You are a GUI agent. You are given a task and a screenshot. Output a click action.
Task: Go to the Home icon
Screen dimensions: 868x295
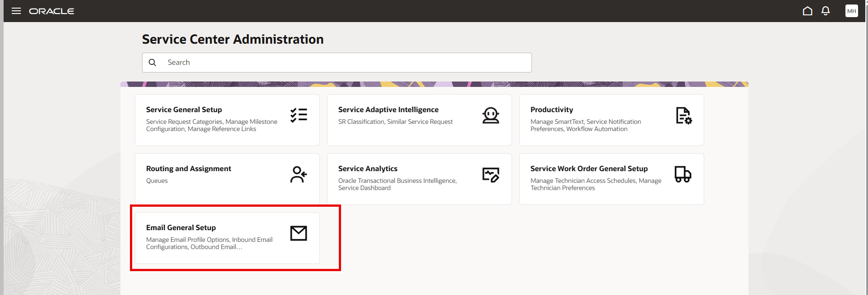pyautogui.click(x=808, y=11)
